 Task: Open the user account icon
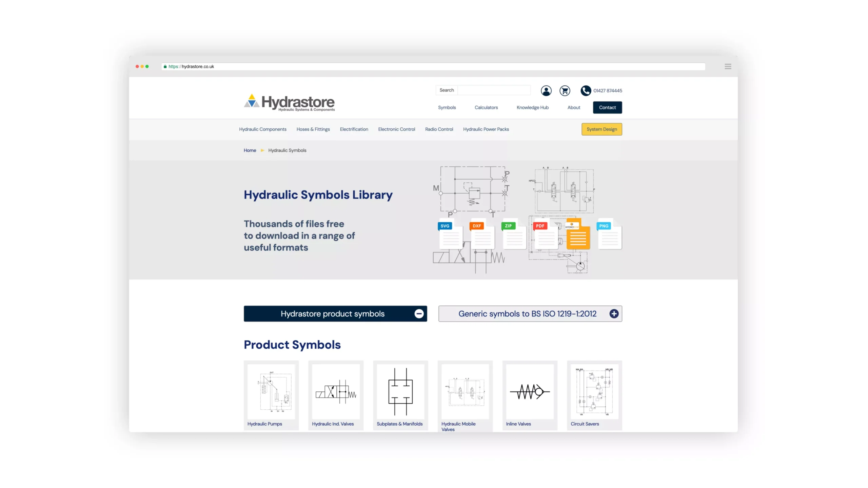(x=546, y=90)
